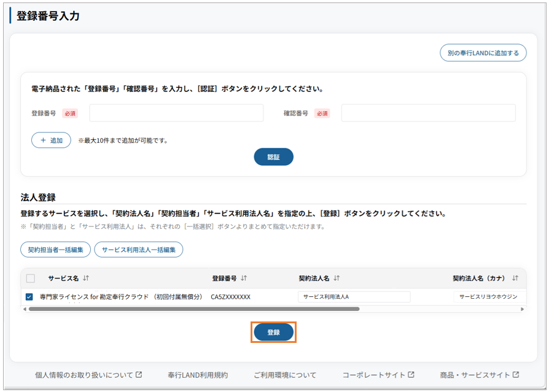Select the CA5ZXXXXXXX registration number cell
The image size is (549, 392).
click(x=231, y=297)
